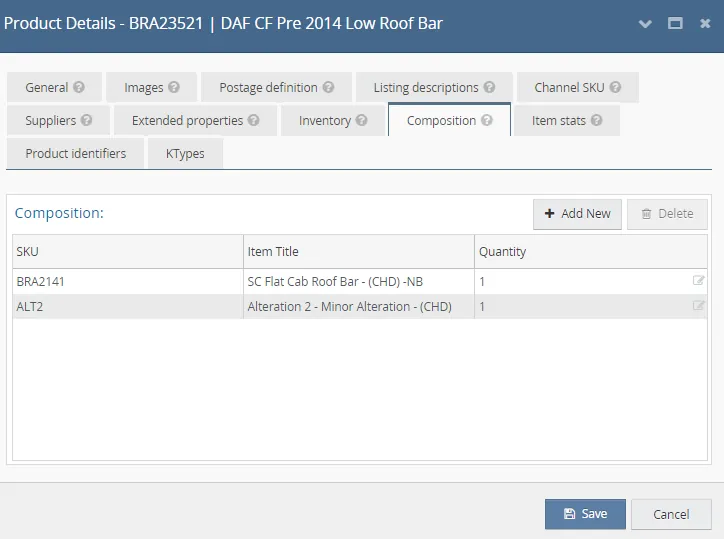
Task: Open the KTypes tab
Action: coord(185,153)
